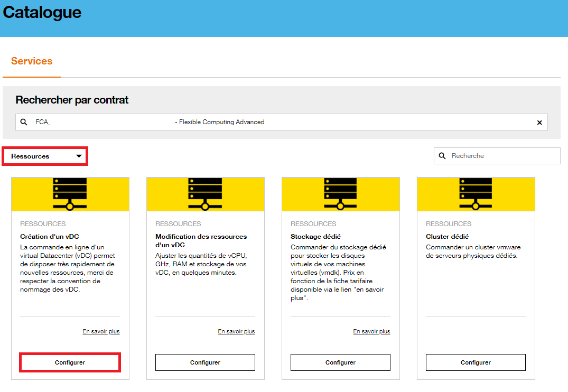The height and width of the screenshot is (392, 568).
Task: Click the Modification des ressources server icon
Action: (x=205, y=194)
